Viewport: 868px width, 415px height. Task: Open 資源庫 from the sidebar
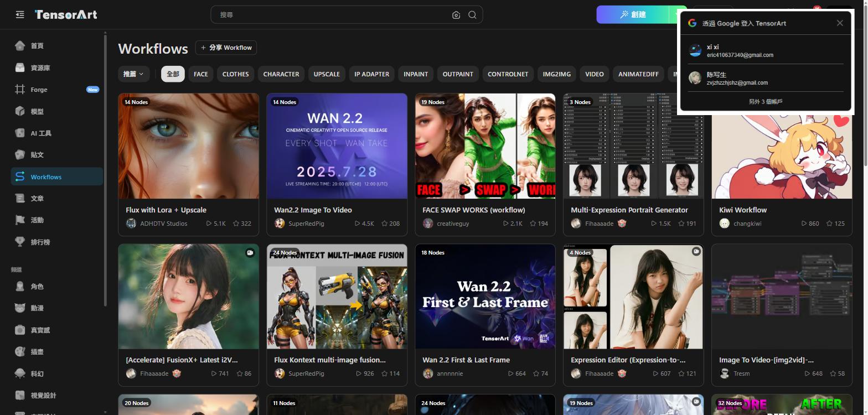click(x=56, y=68)
